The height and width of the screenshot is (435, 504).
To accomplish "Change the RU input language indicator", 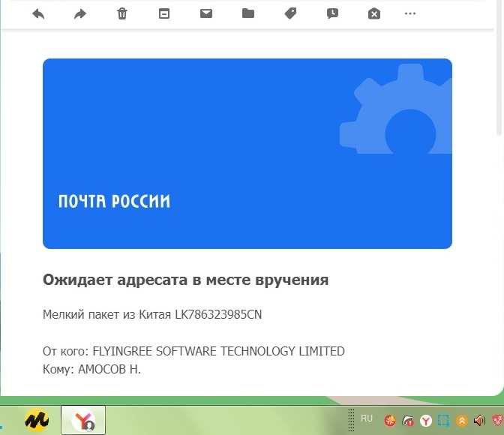I will tap(367, 418).
